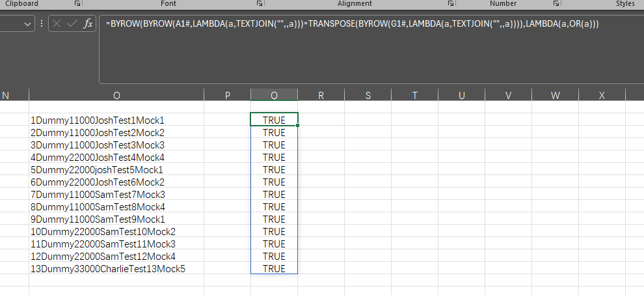
Task: Click cell 10Dummy22000SamTest10Mock2
Action: (x=116, y=231)
